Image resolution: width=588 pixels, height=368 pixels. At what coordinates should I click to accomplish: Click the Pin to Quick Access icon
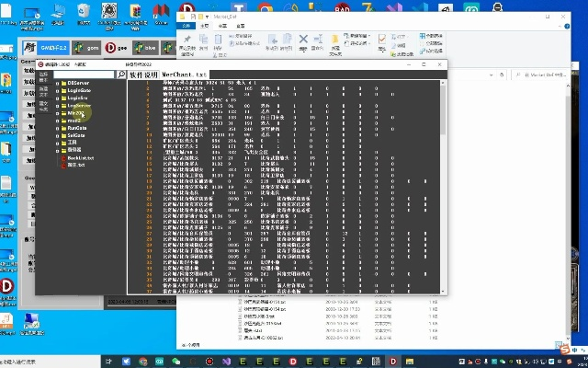pos(187,40)
